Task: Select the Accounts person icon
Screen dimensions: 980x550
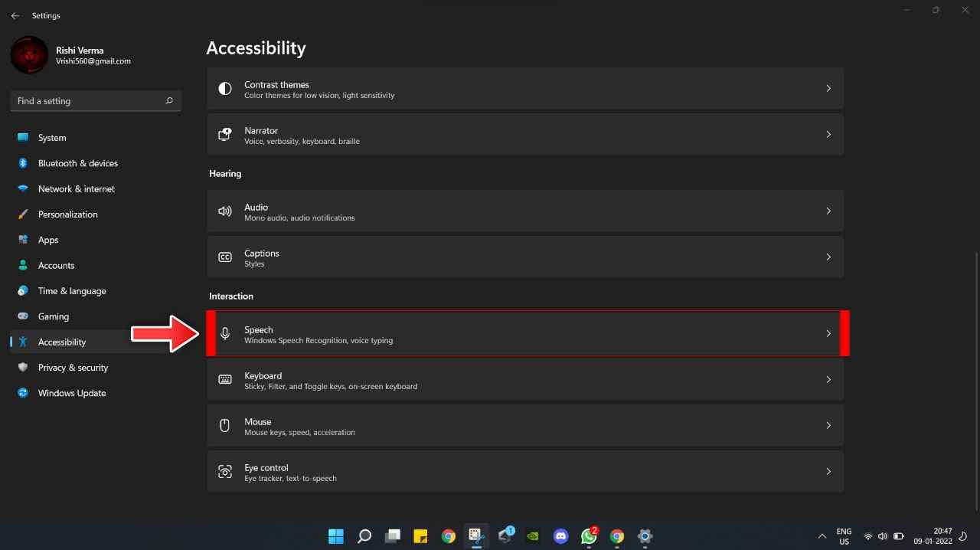Action: 23,265
